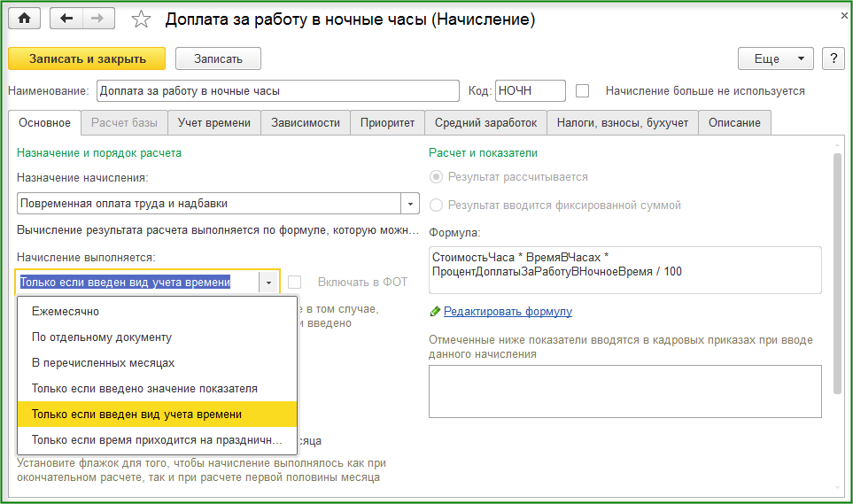Switch to the 'Учет времени' tab
This screenshot has width=853, height=504.
[213, 123]
